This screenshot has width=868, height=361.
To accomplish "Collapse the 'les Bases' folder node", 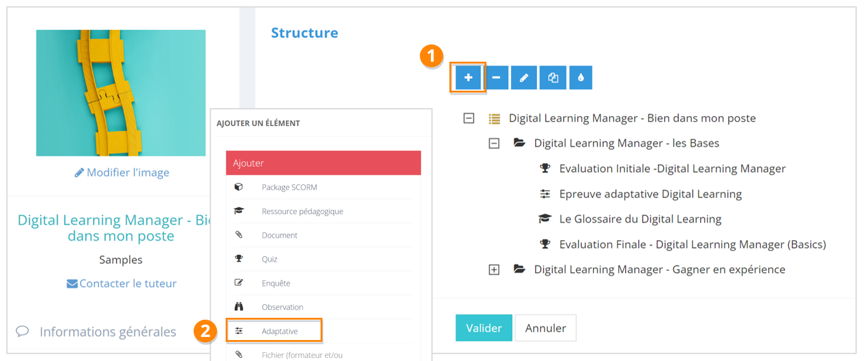I will pos(494,143).
